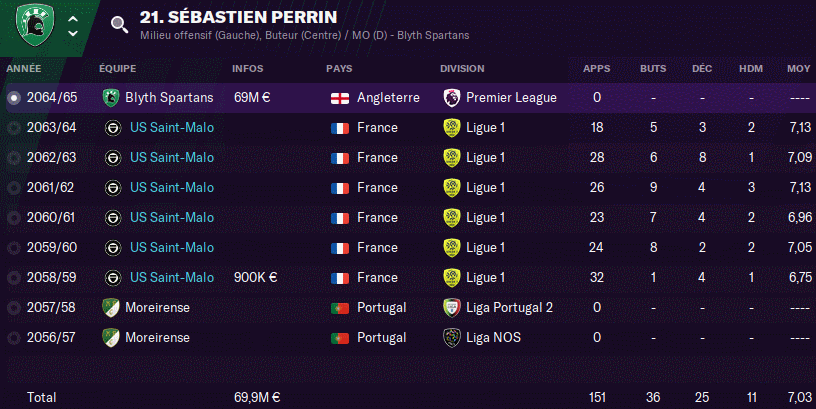Select the 2064/65 season radio button
Screen dimensions: 816x409
point(14,98)
